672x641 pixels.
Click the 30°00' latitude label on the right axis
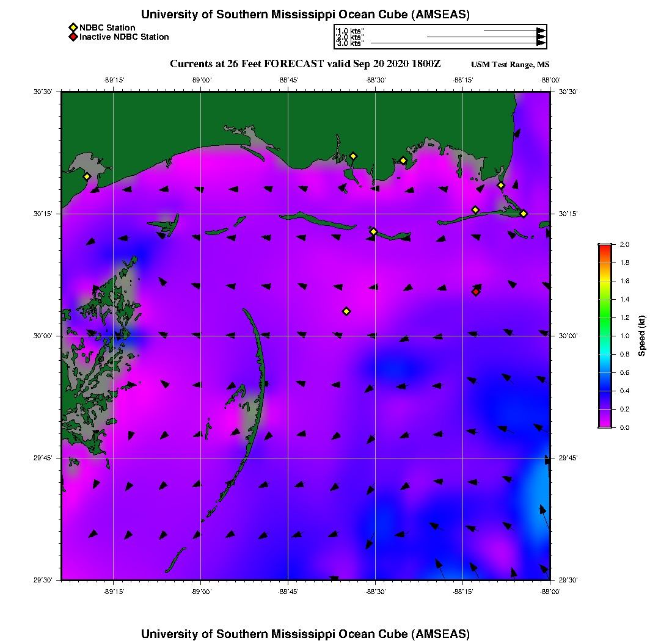tap(568, 336)
